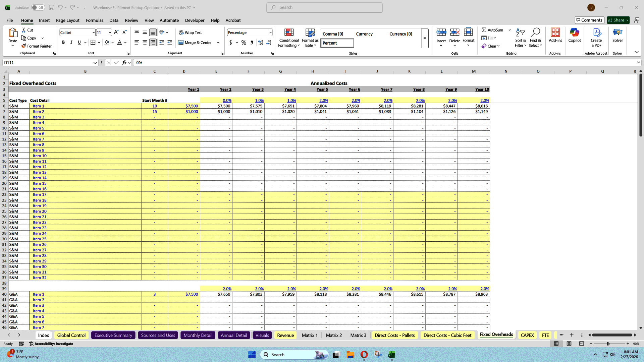Image resolution: width=644 pixels, height=362 pixels.
Task: Launch Copilot from the ribbon
Action: click(575, 35)
